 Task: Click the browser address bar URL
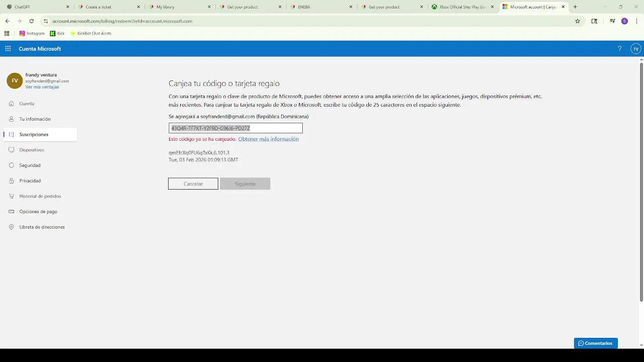click(x=122, y=21)
